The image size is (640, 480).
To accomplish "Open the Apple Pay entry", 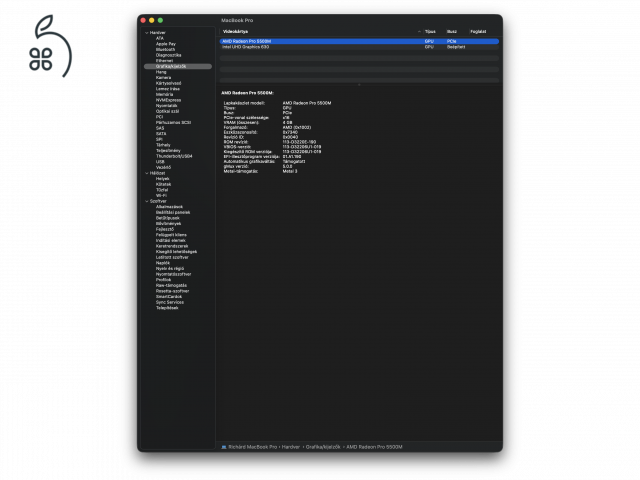I will point(166,44).
